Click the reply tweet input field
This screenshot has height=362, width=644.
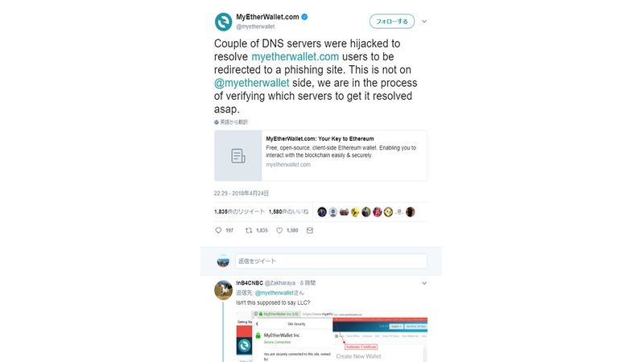click(331, 261)
